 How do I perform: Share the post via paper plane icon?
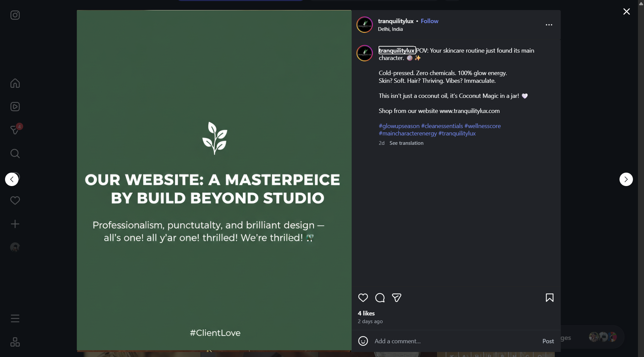point(397,298)
